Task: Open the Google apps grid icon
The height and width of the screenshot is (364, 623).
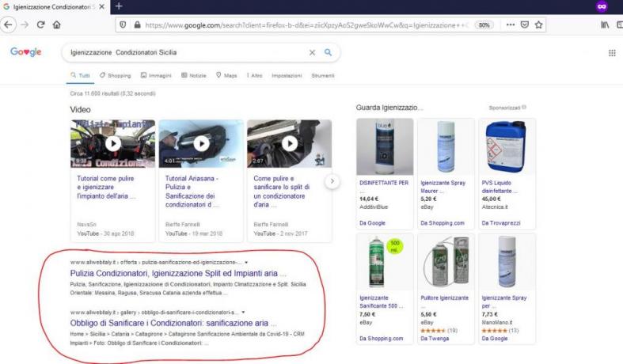Action: [x=612, y=53]
